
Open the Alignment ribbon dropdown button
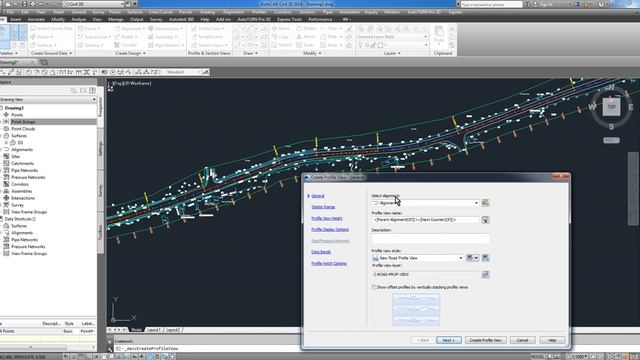pos(130,29)
